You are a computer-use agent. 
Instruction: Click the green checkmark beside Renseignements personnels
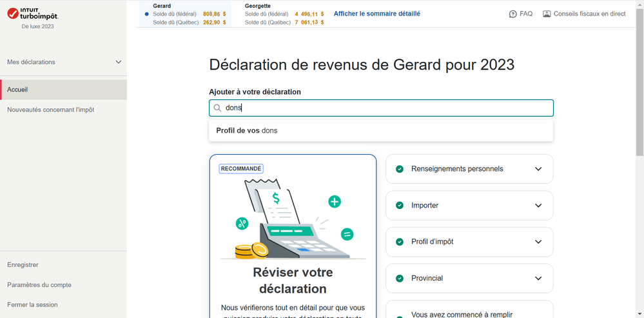click(400, 169)
